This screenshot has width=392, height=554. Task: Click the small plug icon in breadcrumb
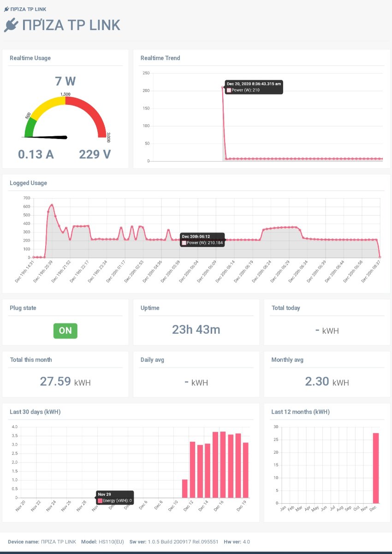(x=6, y=9)
